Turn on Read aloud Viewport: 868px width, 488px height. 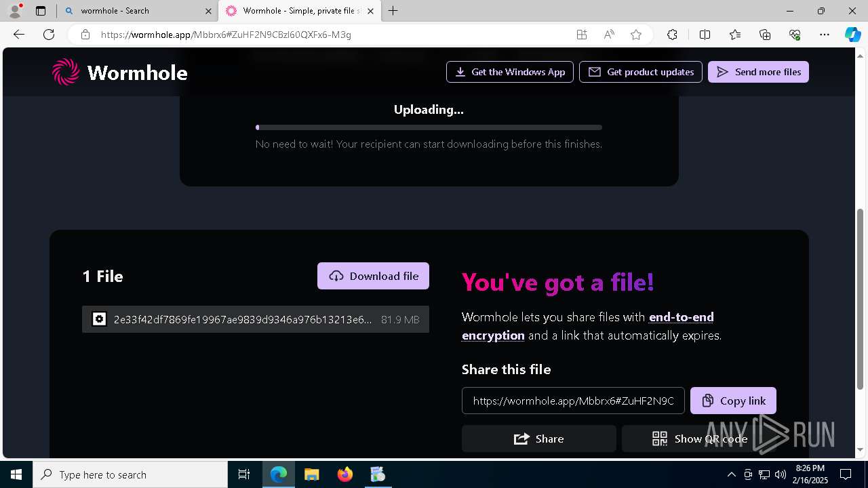609,35
